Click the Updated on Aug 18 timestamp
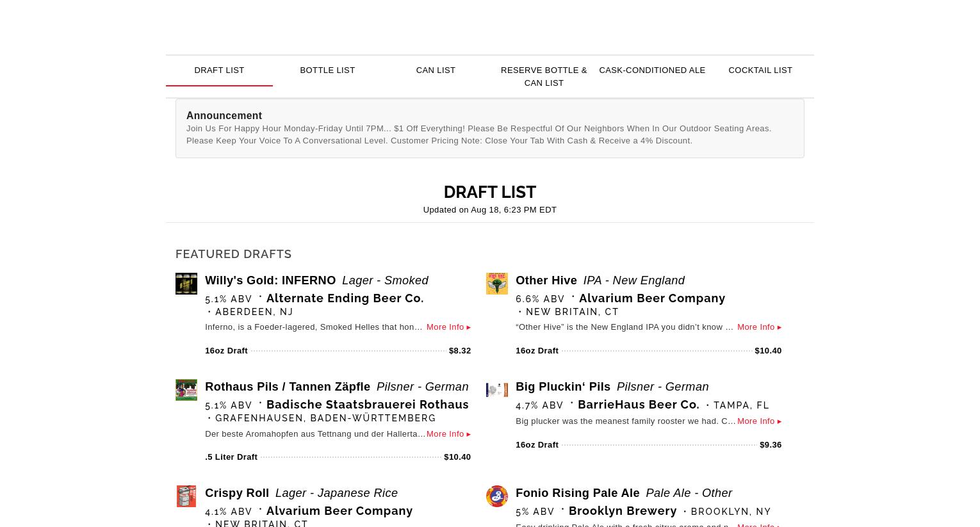The height and width of the screenshot is (527, 980). pyautogui.click(x=490, y=210)
